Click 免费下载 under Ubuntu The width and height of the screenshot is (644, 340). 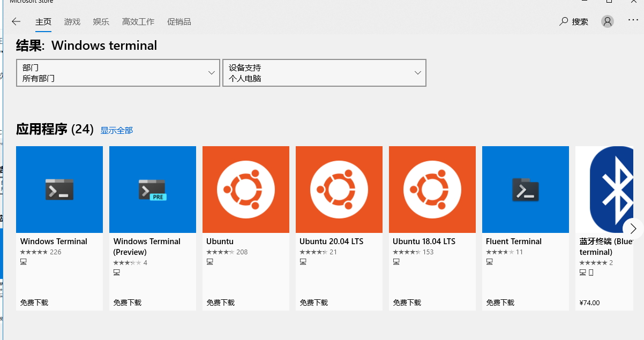(x=221, y=303)
